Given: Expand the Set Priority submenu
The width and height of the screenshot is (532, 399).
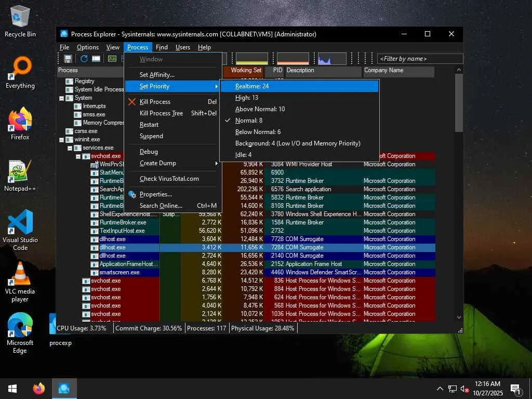Looking at the screenshot, I should coord(173,86).
